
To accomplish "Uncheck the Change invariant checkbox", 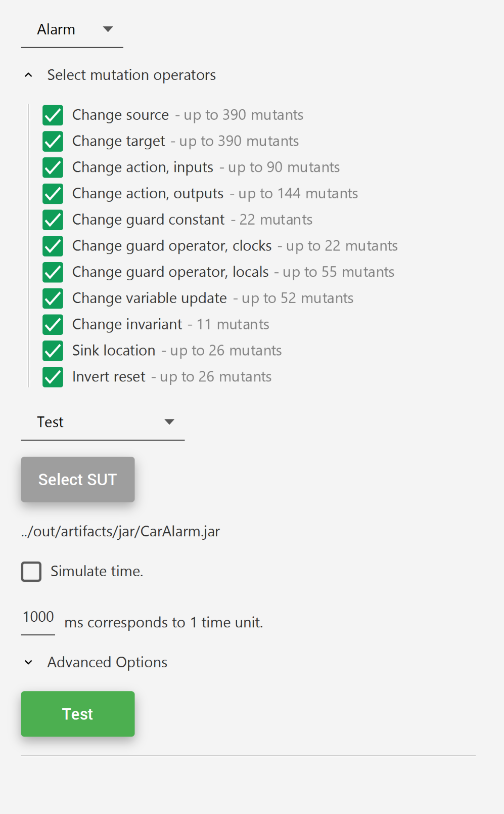I will pos(53,325).
